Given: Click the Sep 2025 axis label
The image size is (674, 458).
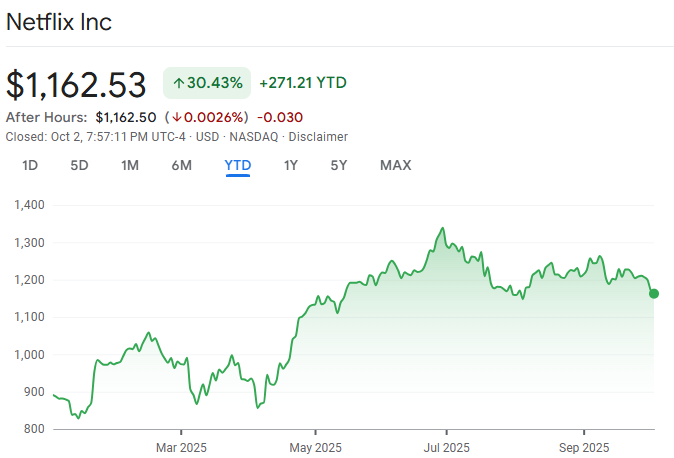Looking at the screenshot, I should coord(583,447).
